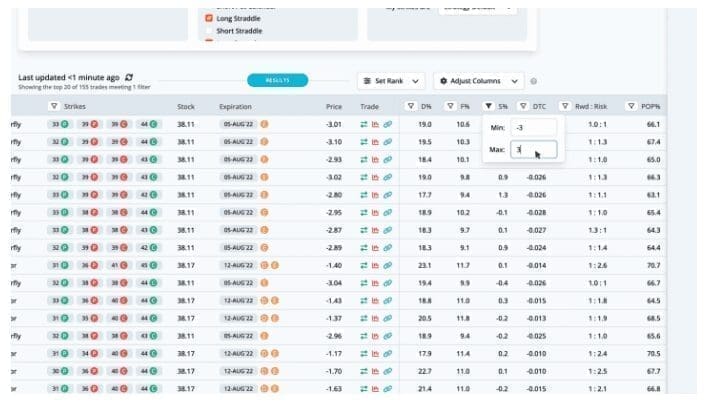The width and height of the screenshot is (706, 406).
Task: Open filter icon for Strikes column
Action: [x=53, y=106]
